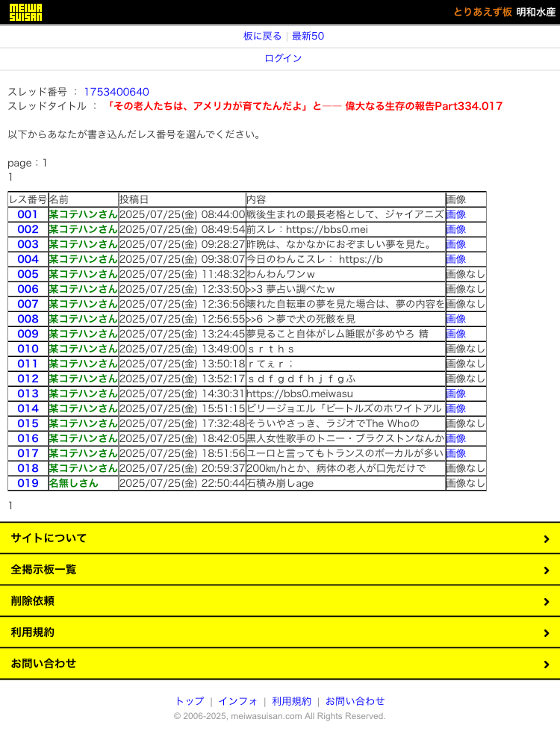
Task: Open thread number 1753400640 link
Action: pos(116,92)
